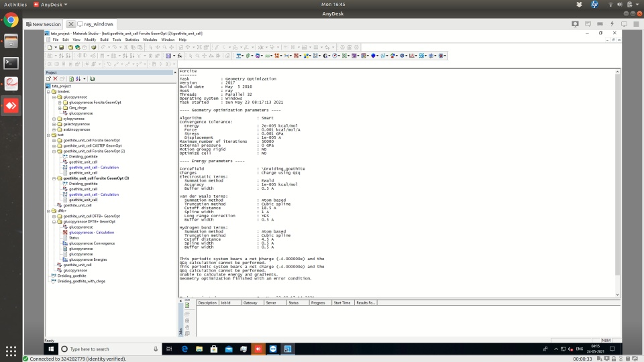Click the text output scrollbar down arrow

coord(617,295)
